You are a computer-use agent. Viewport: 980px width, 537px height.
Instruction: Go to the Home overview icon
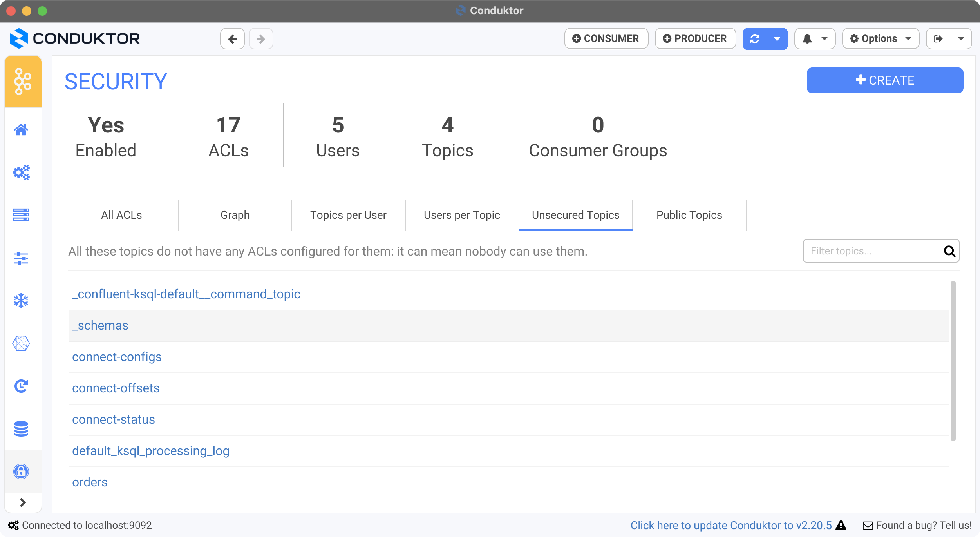click(21, 130)
